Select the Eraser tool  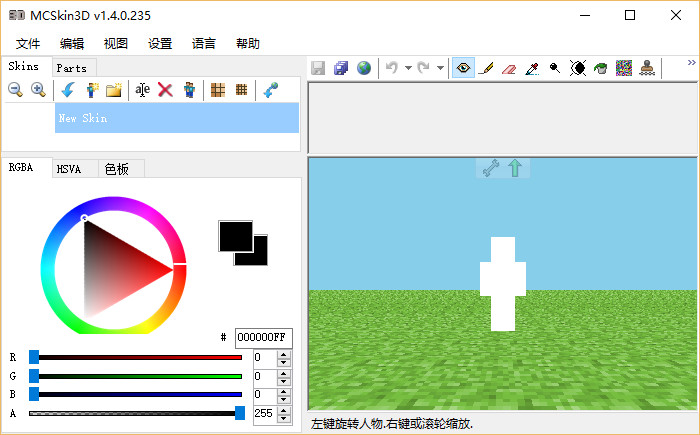[x=509, y=68]
